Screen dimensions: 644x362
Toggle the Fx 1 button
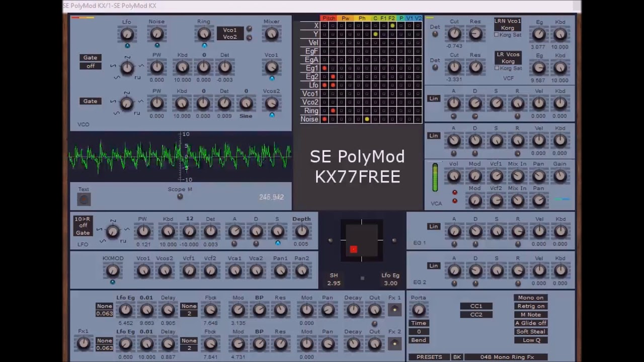pos(394,310)
